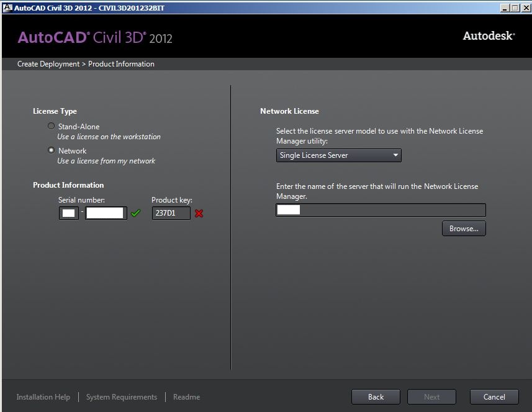Click the serial number prefix field
This screenshot has height=412, width=532.
point(69,213)
